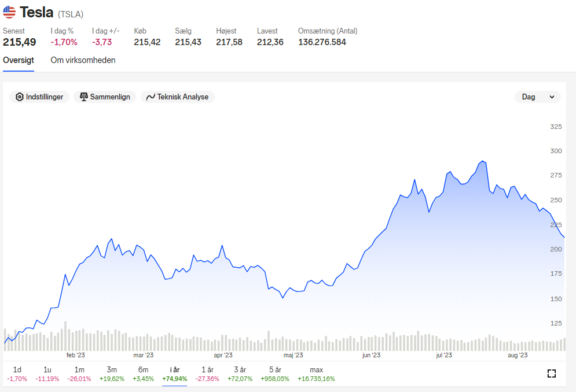This screenshot has height=392, width=576.
Task: Select the 1u time range
Action: 47,373
